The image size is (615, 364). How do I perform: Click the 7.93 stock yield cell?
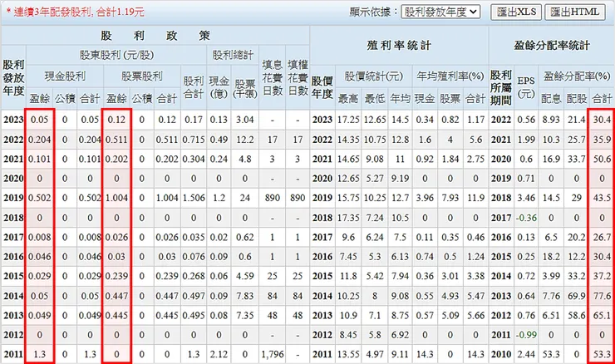[450, 198]
